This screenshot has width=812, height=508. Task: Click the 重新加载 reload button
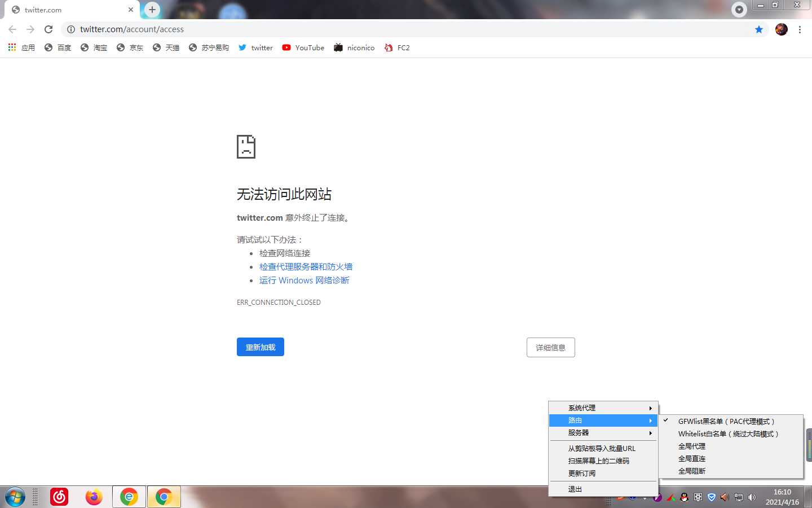pyautogui.click(x=260, y=347)
